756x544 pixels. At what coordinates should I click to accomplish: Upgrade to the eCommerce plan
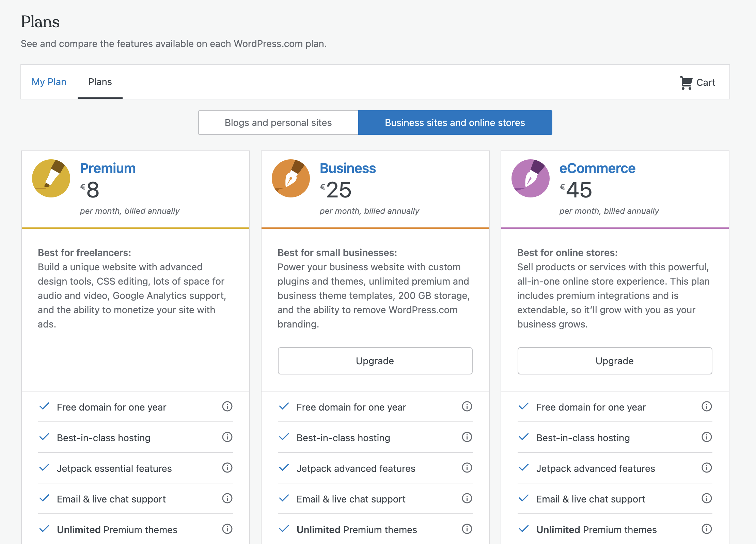click(x=615, y=361)
